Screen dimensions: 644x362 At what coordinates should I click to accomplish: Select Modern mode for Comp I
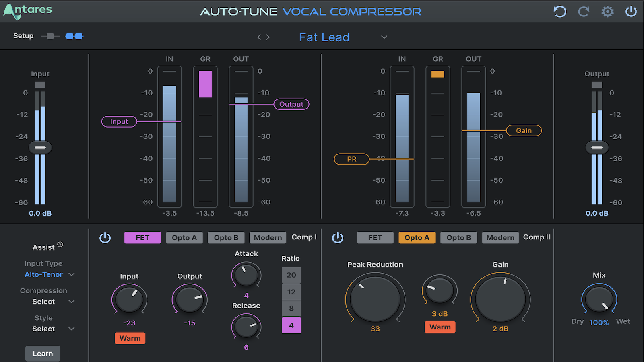point(268,238)
